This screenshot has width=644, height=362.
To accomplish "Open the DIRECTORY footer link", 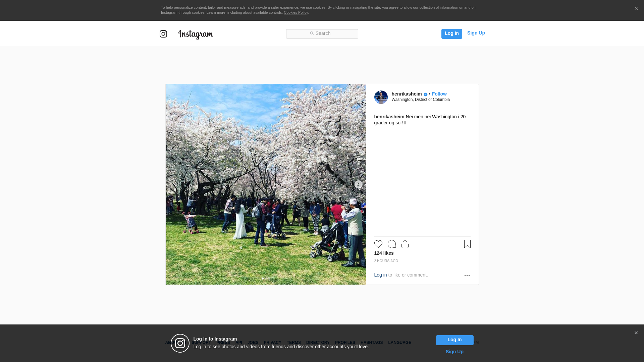I will 318,343.
